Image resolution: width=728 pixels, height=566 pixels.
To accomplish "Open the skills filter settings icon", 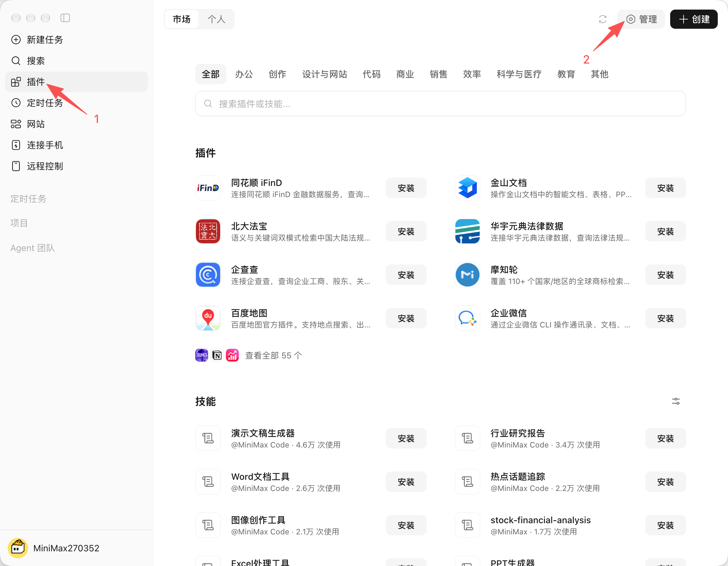I will coord(676,401).
